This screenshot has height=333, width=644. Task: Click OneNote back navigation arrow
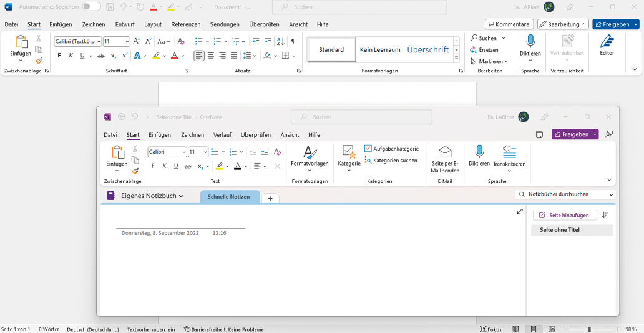point(121,117)
